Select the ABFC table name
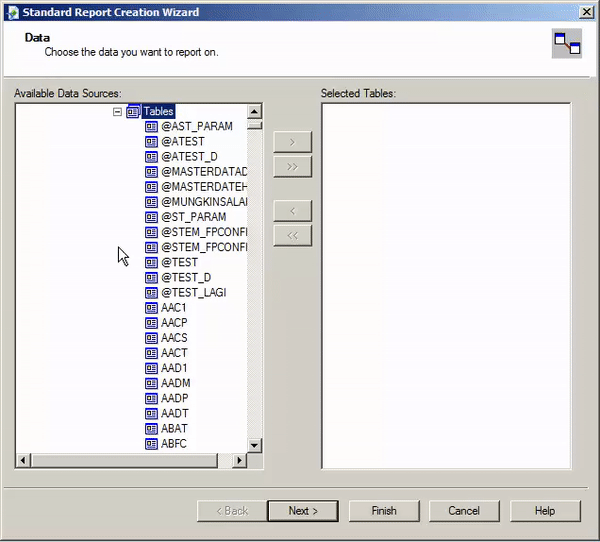 tap(174, 444)
